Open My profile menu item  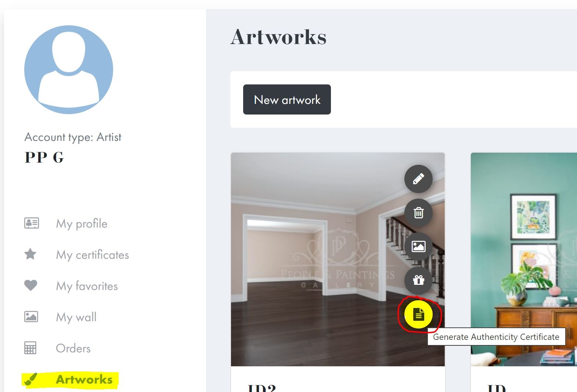tap(82, 224)
